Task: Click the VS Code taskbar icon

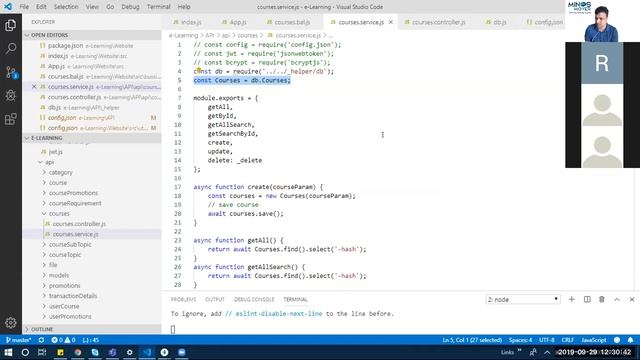Action: click(x=147, y=352)
